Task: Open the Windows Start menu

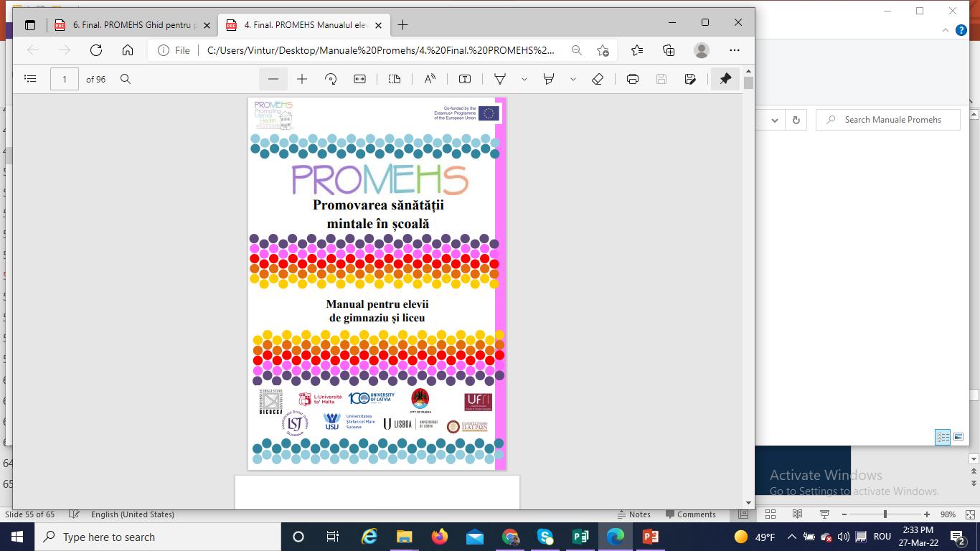Action: (x=17, y=537)
